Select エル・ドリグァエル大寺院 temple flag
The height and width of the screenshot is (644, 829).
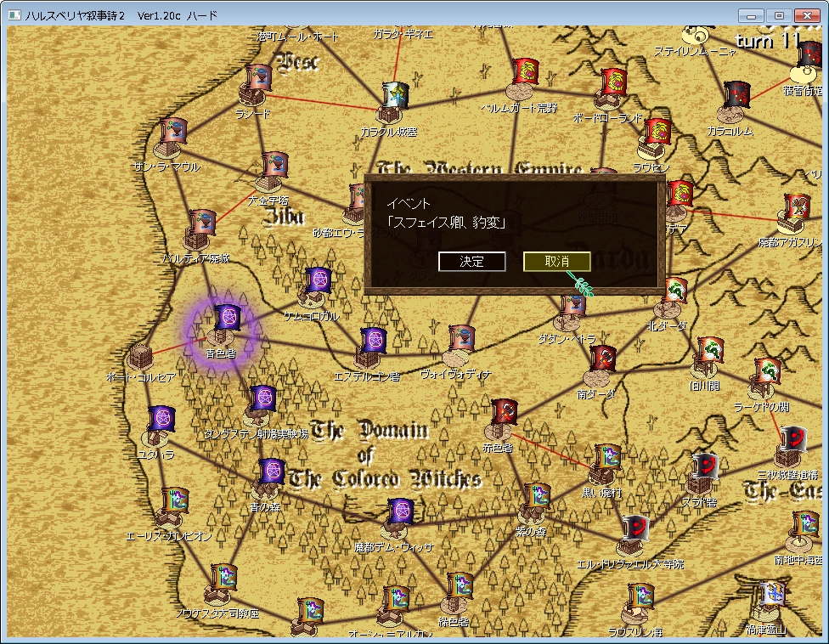pyautogui.click(x=635, y=529)
